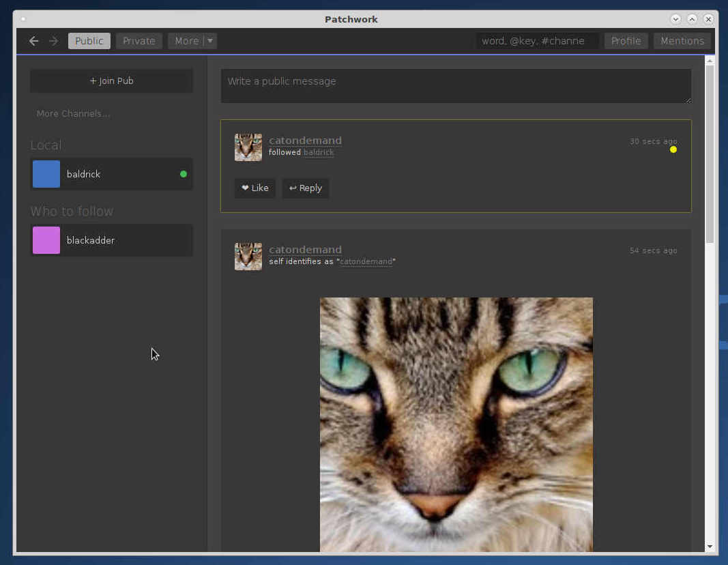The height and width of the screenshot is (565, 728).
Task: Click catondemand avatar in self-identifies post
Action: [x=248, y=257]
